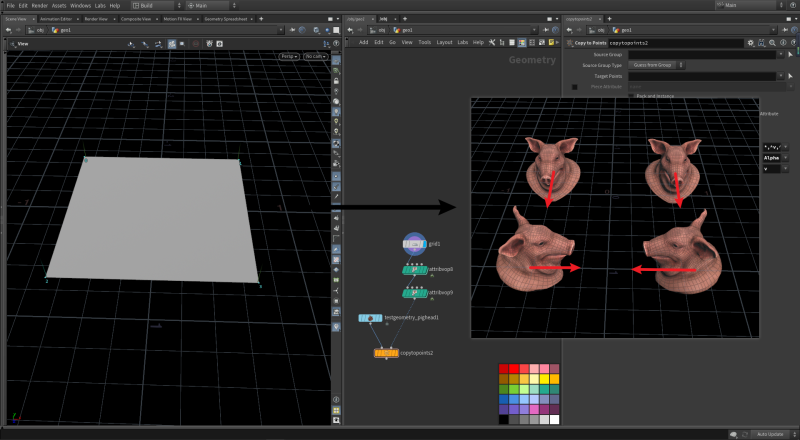Open the Render menu
This screenshot has height=440, width=800.
coord(39,5)
